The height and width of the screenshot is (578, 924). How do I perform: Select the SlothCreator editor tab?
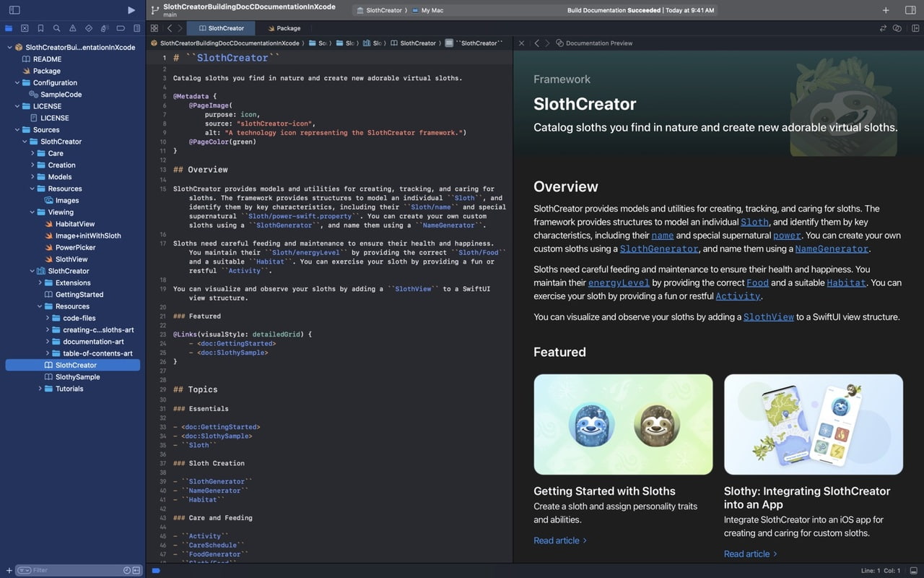[x=221, y=28]
